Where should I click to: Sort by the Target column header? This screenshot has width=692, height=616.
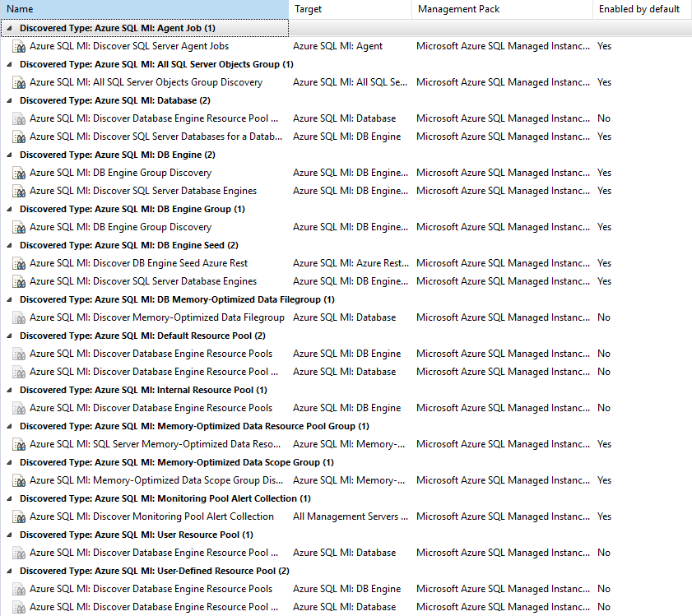[x=351, y=9]
